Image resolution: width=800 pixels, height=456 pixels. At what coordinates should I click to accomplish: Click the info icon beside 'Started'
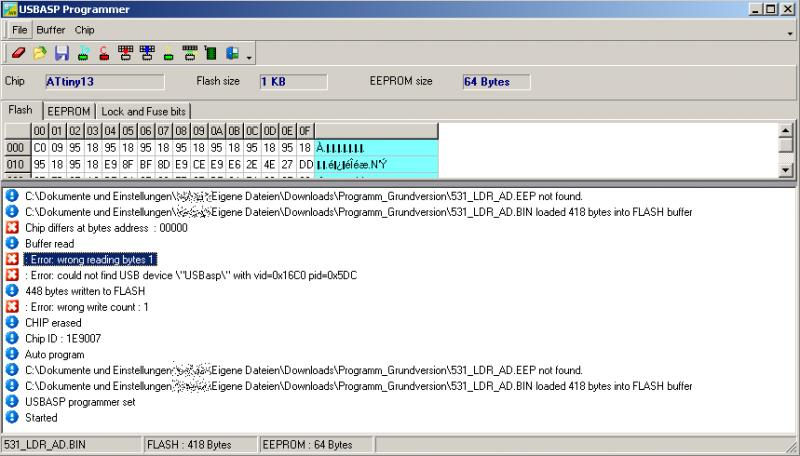tap(12, 417)
